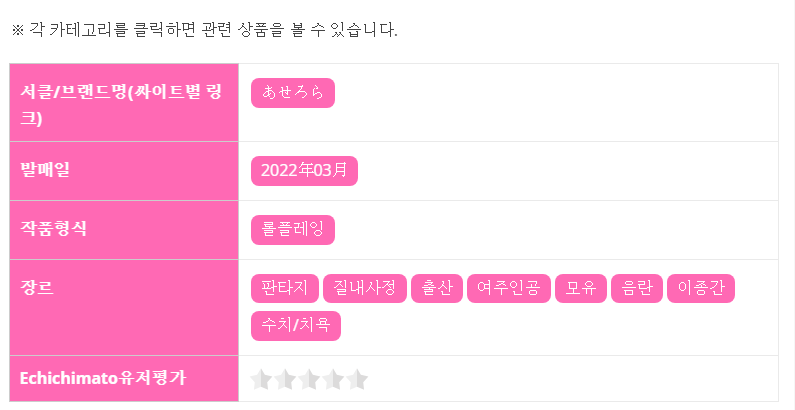Click the second rating star

(x=285, y=380)
